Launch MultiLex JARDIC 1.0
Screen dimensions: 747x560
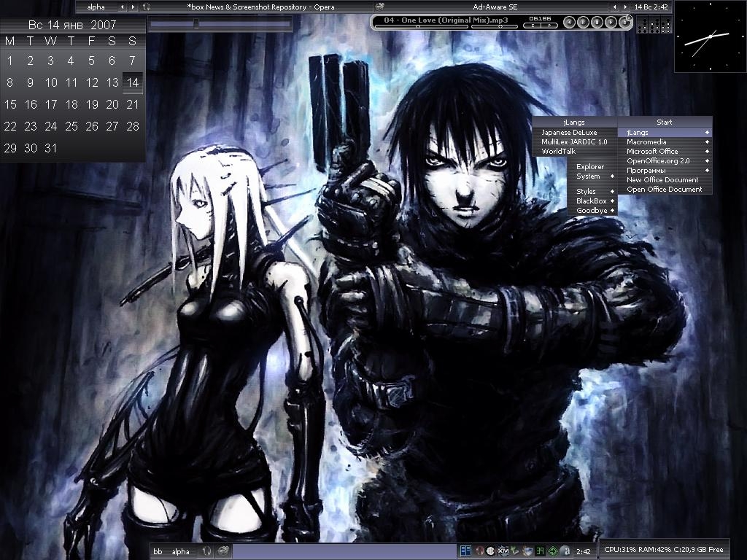pyautogui.click(x=575, y=142)
